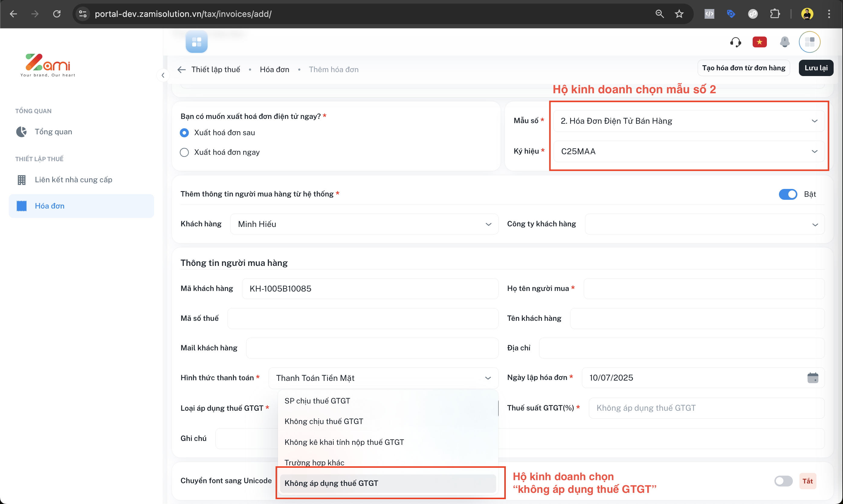This screenshot has width=843, height=504.
Task: Open the Ký hiệu C25MAA dropdown
Action: (688, 152)
